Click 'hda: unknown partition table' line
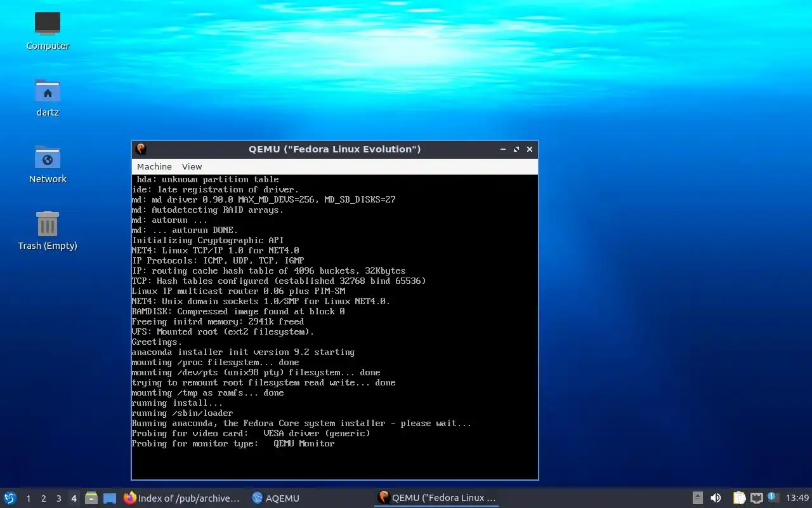812x508 pixels. [207, 179]
